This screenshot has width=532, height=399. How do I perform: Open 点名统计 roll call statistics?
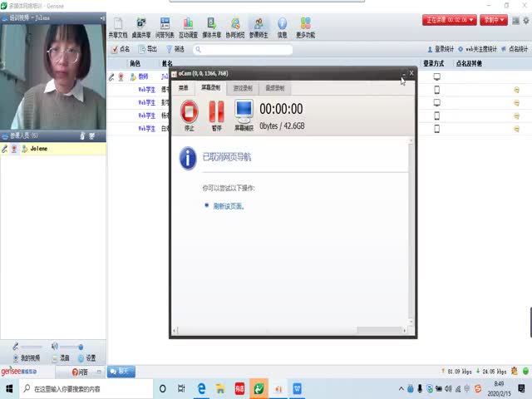pyautogui.click(x=515, y=50)
